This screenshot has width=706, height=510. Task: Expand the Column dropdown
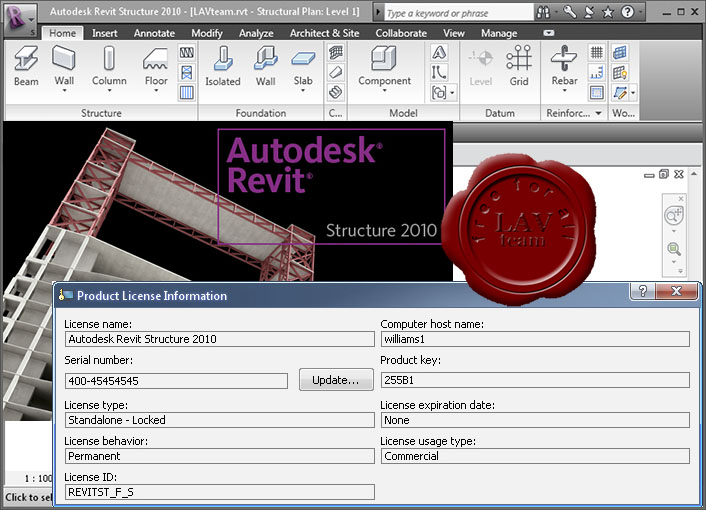tap(109, 90)
